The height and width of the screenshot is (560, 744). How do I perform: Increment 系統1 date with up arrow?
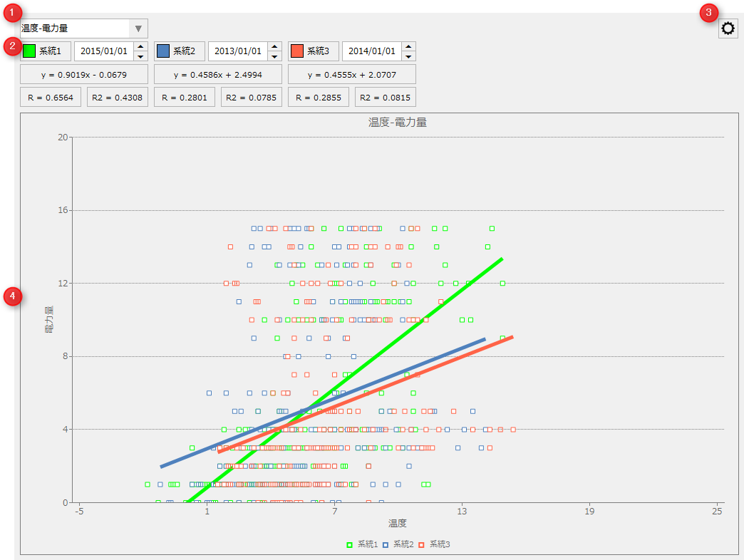[140, 46]
